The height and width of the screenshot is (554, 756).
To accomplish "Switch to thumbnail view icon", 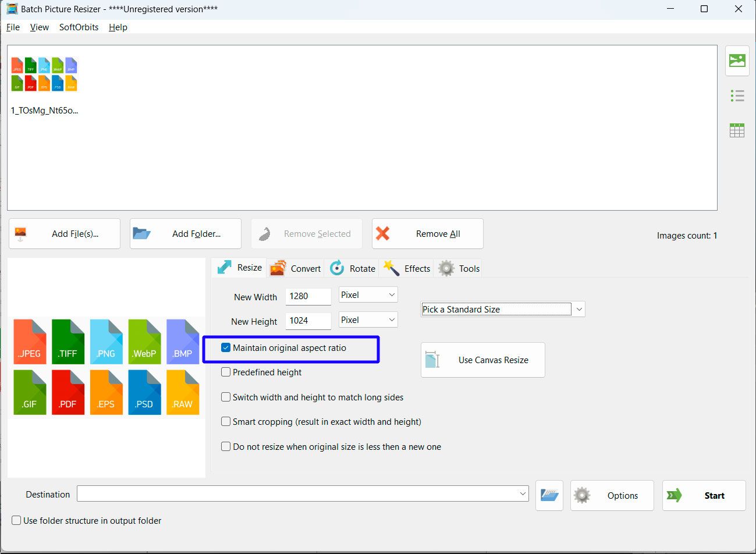I will tap(737, 61).
